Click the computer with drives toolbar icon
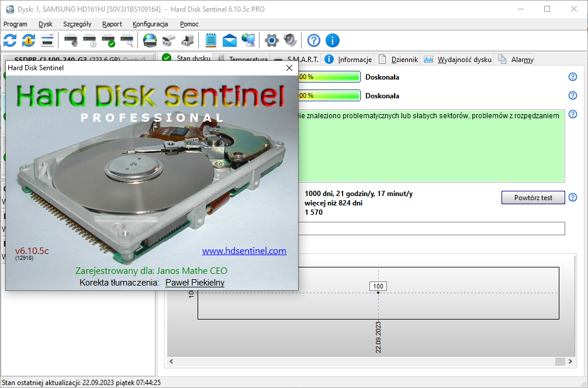Image resolution: width=588 pixels, height=388 pixels. 188,40
